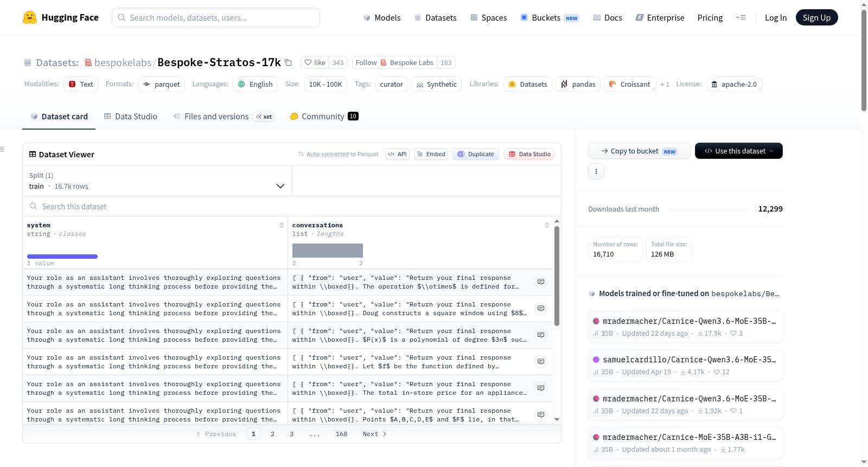Copy dataset to bucket
The image size is (868, 467).
pos(639,151)
